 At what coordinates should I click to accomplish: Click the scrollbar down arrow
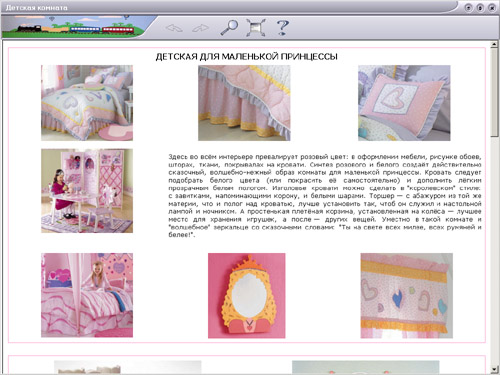494,369
